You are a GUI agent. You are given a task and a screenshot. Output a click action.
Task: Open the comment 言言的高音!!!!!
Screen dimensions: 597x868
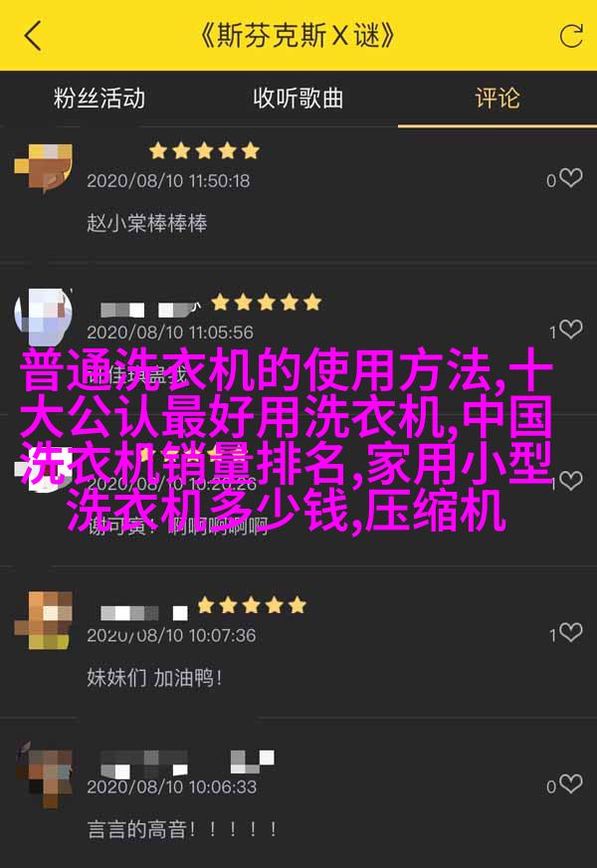182,829
